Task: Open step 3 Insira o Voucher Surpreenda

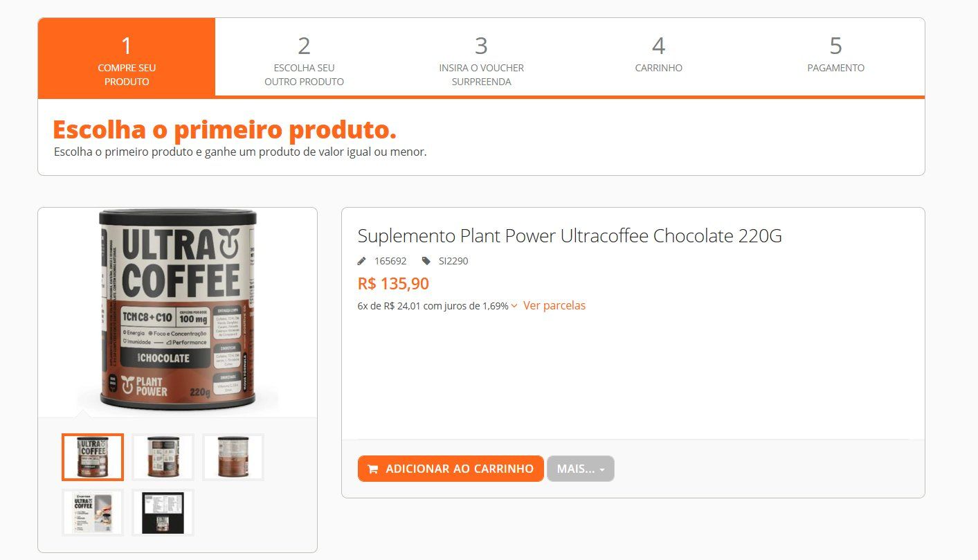Action: pyautogui.click(x=481, y=57)
